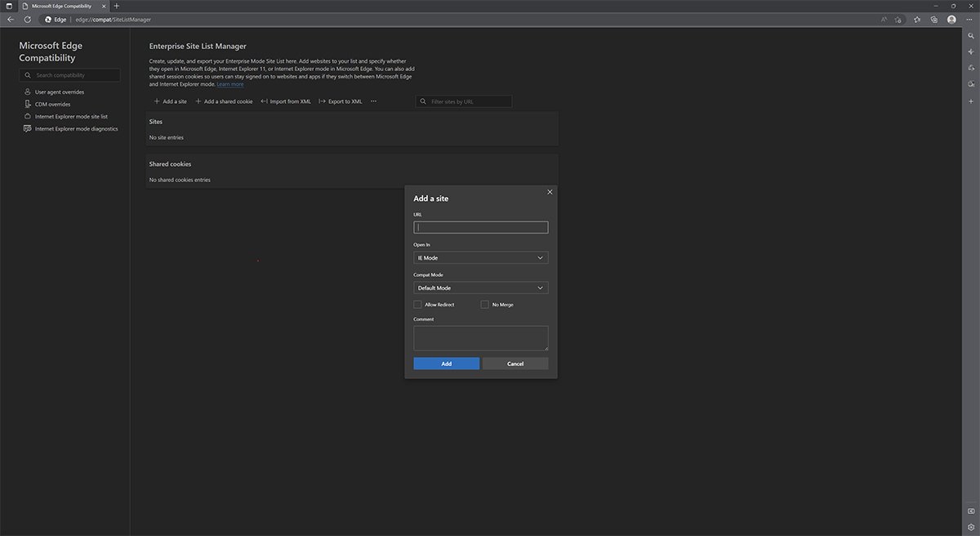The width and height of the screenshot is (980, 536).
Task: Click the Import from XML icon
Action: [264, 100]
